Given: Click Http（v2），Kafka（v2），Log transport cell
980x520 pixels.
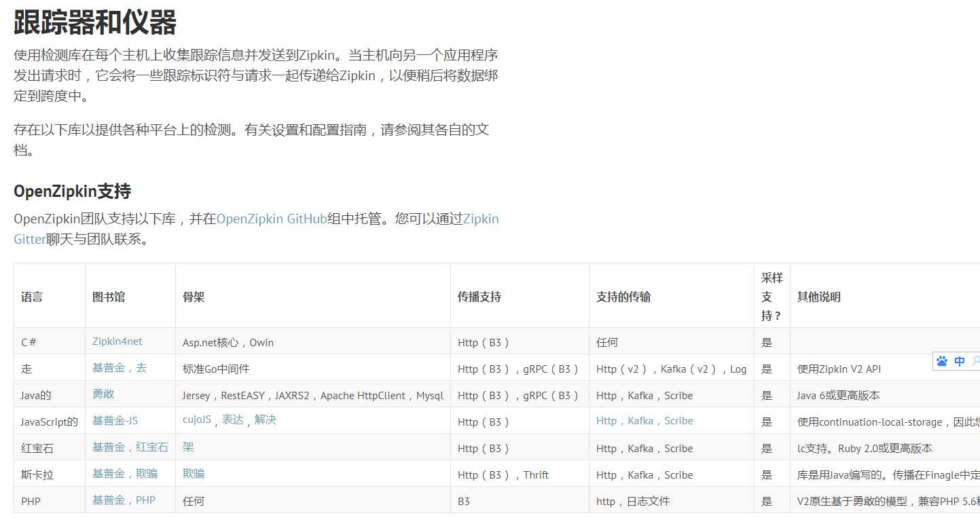Looking at the screenshot, I should pyautogui.click(x=671, y=369).
